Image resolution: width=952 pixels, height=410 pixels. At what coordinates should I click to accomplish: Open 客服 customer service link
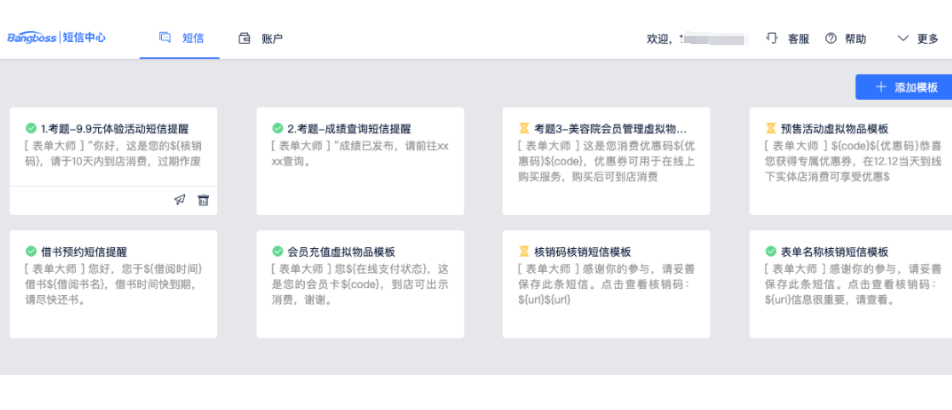click(x=798, y=39)
